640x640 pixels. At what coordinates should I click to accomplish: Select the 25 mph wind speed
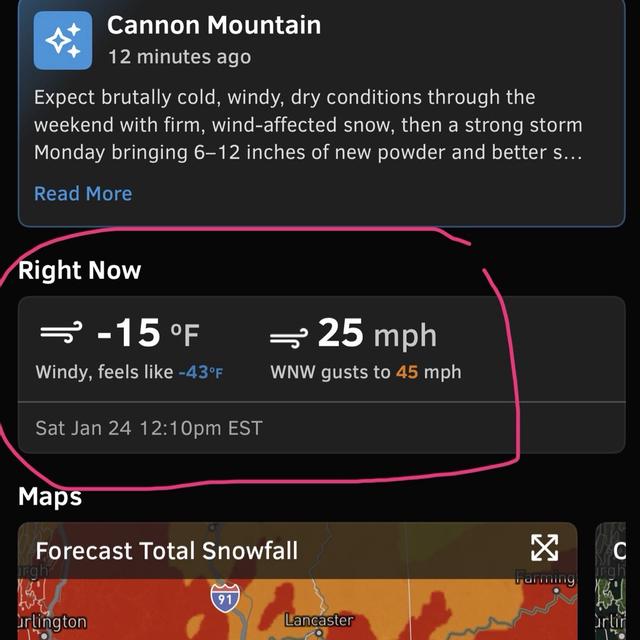click(x=377, y=333)
